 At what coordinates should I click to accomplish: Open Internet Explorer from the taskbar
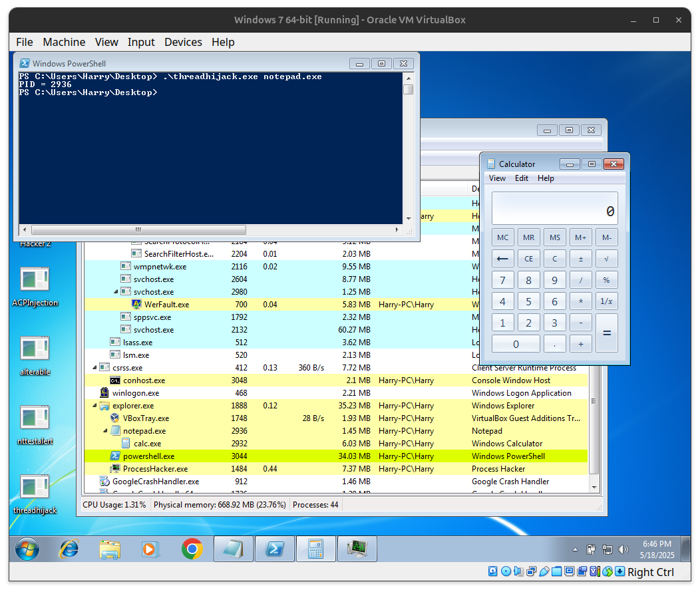pos(69,549)
